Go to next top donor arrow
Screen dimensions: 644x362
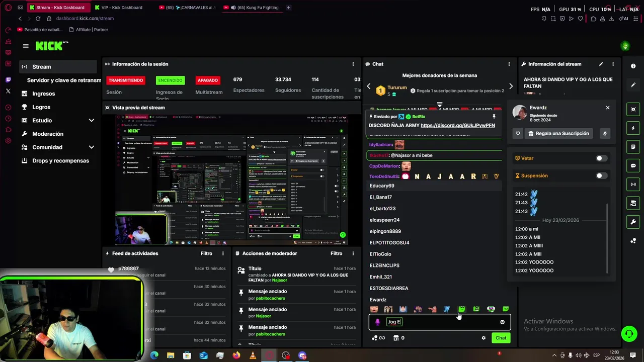[x=511, y=86]
